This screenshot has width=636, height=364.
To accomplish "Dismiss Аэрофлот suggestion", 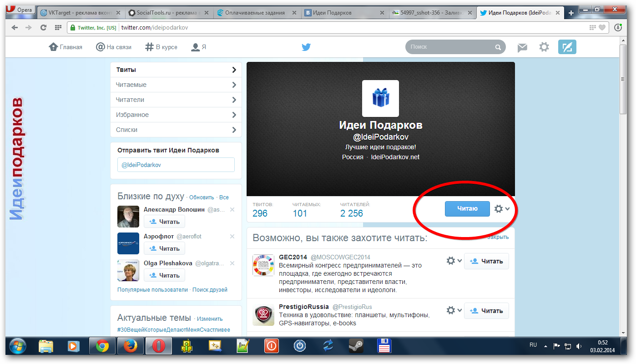I will [232, 237].
